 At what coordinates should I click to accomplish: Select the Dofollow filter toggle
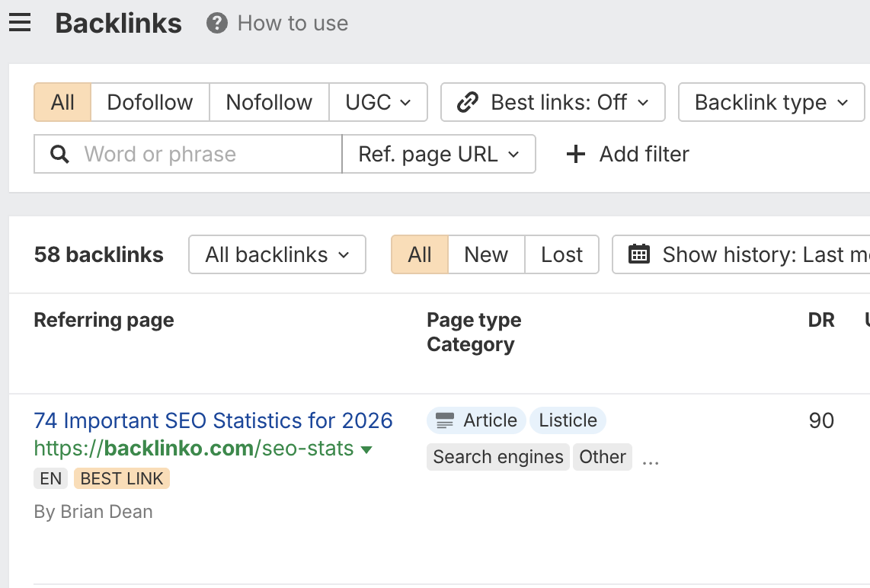coord(150,102)
